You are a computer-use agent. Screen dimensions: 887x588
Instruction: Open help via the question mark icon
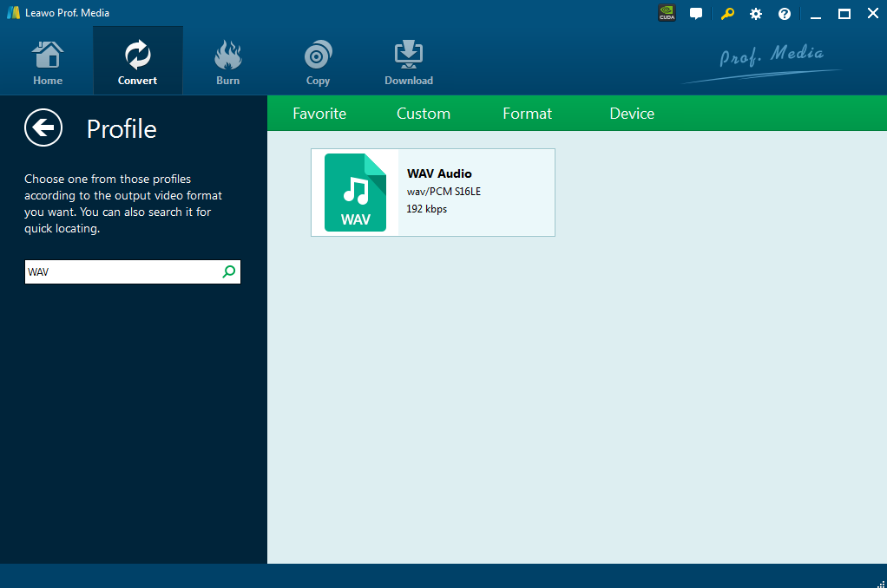click(x=785, y=14)
